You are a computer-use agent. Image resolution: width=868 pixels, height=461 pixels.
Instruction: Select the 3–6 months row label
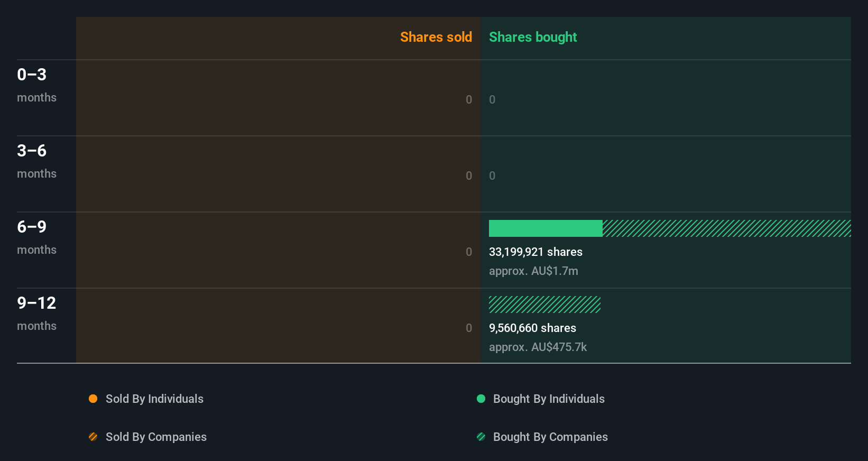coord(36,161)
